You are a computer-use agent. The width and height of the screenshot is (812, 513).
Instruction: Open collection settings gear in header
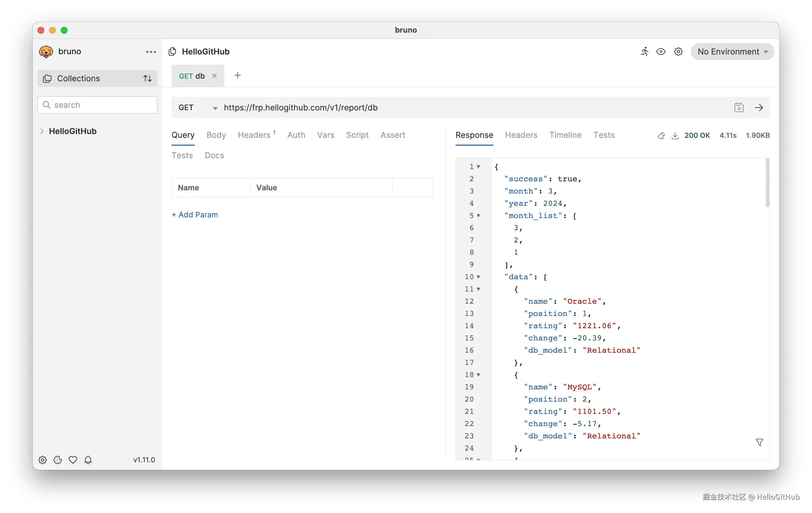point(678,52)
